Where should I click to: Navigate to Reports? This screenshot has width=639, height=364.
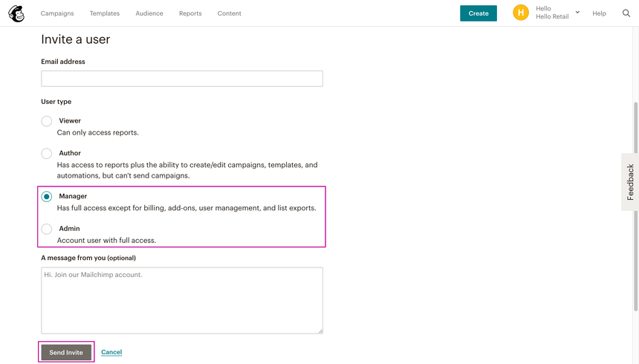190,13
